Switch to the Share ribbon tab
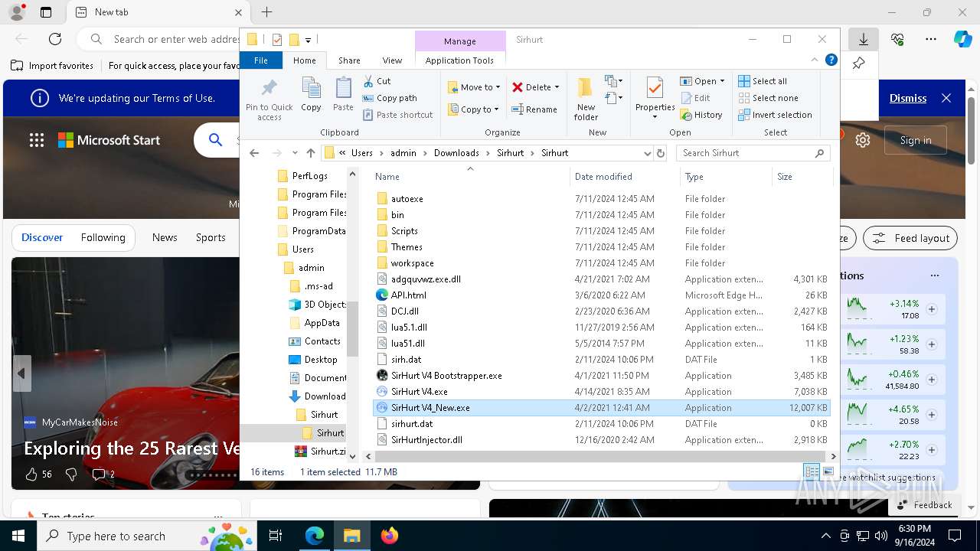Viewport: 980px width, 551px height. tap(349, 60)
